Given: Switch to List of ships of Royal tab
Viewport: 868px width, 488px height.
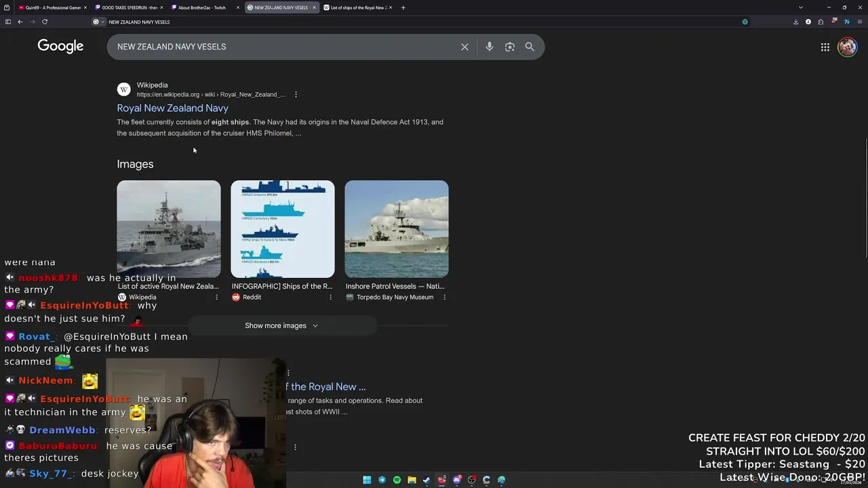Looking at the screenshot, I should 357,7.
